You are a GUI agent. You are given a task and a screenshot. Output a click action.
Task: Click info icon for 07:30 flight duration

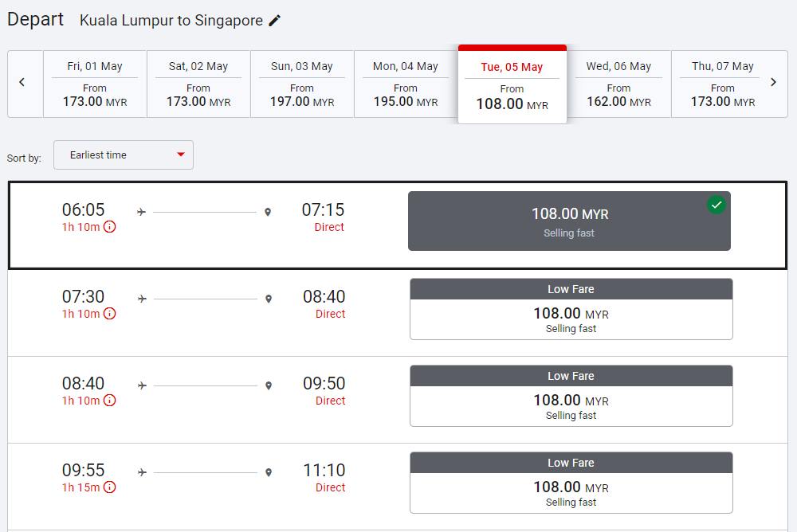pos(110,314)
